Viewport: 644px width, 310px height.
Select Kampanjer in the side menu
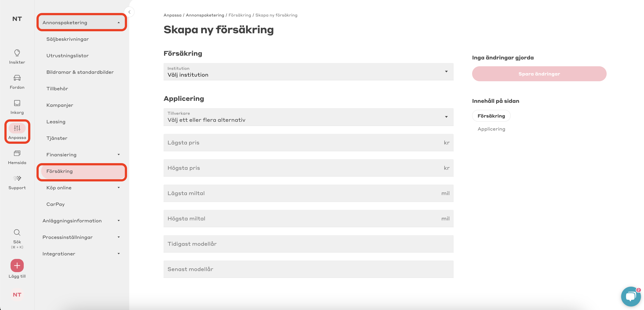click(60, 105)
